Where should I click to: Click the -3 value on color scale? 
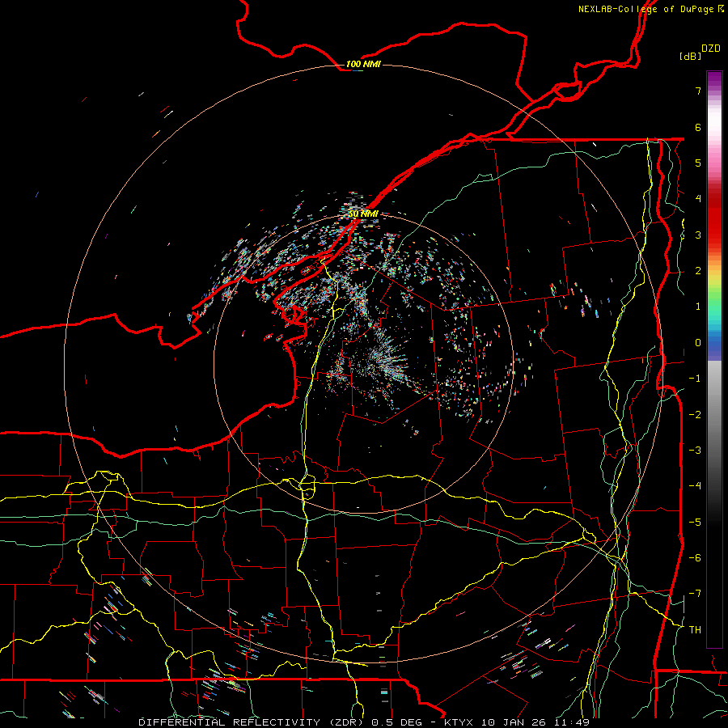[695, 450]
